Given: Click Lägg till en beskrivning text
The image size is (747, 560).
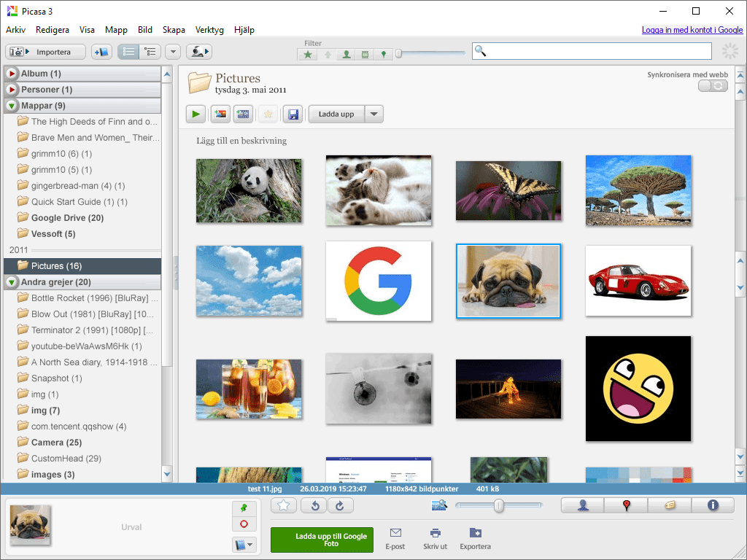Looking at the screenshot, I should [x=241, y=141].
